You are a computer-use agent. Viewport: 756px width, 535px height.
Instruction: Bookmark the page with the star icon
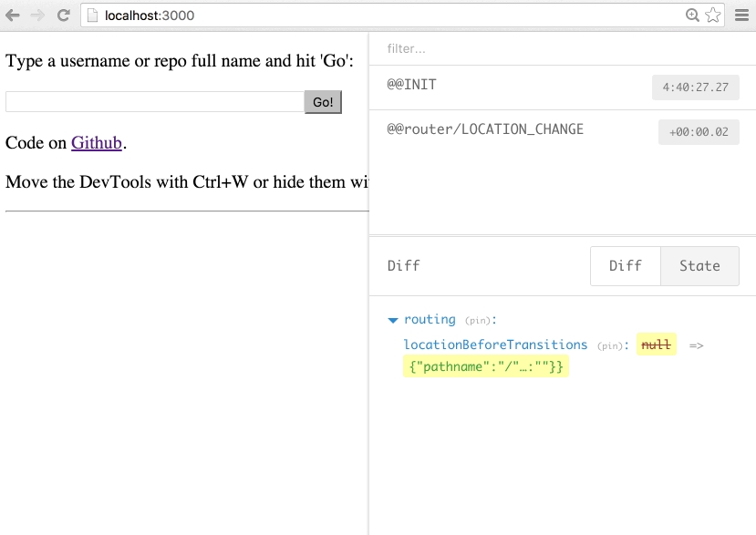point(713,15)
